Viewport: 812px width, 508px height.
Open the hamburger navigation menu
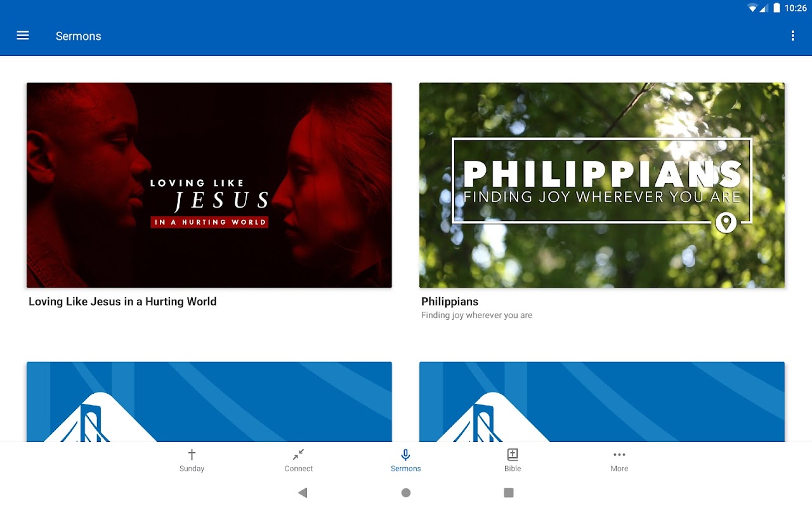point(23,36)
